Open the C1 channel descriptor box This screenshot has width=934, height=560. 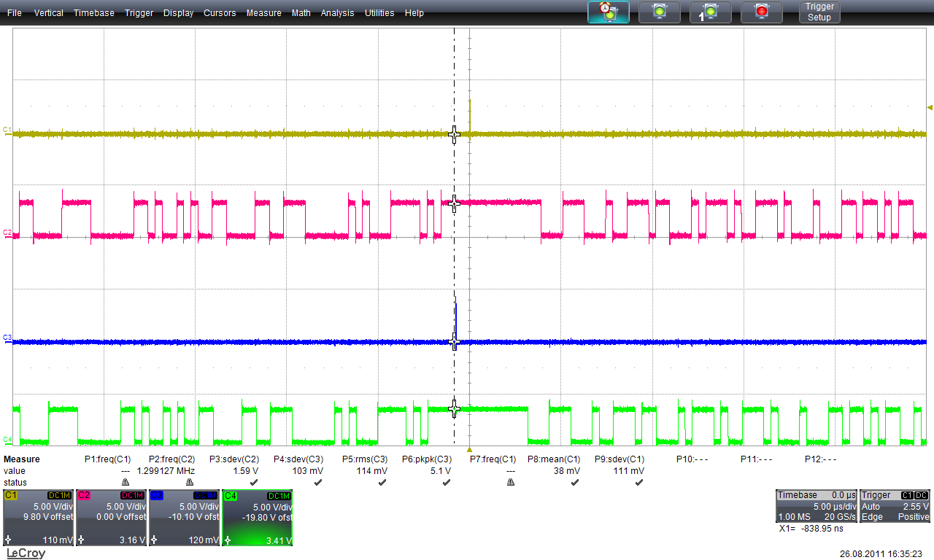coord(38,518)
